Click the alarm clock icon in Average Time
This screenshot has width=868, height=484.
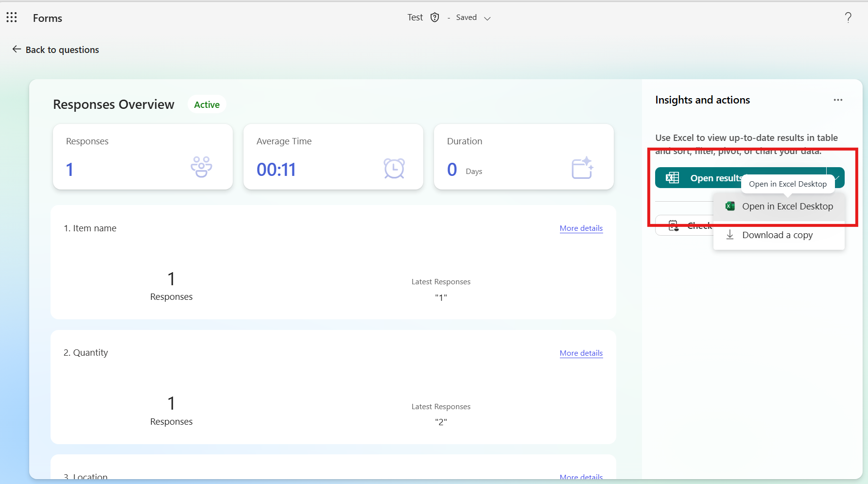point(394,168)
